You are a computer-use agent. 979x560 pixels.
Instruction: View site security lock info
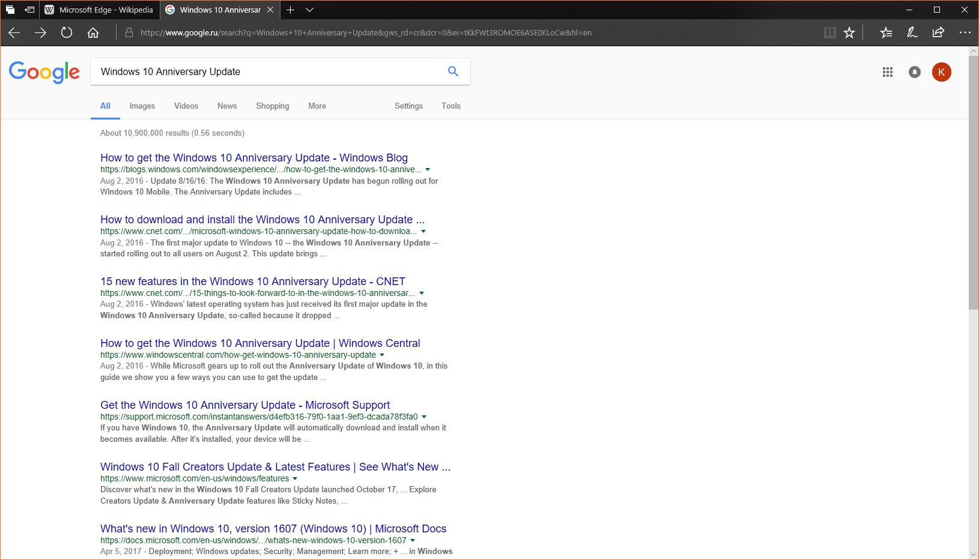point(129,33)
